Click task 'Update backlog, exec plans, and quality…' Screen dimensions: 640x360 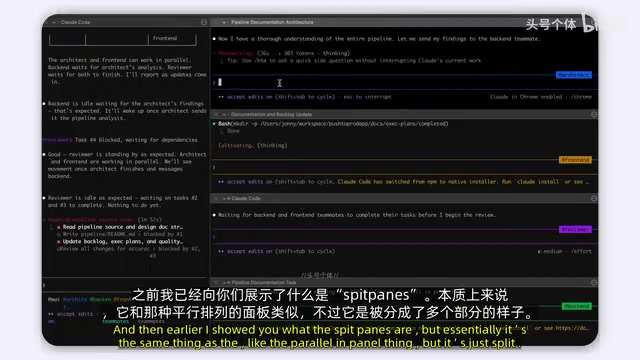pos(122,242)
